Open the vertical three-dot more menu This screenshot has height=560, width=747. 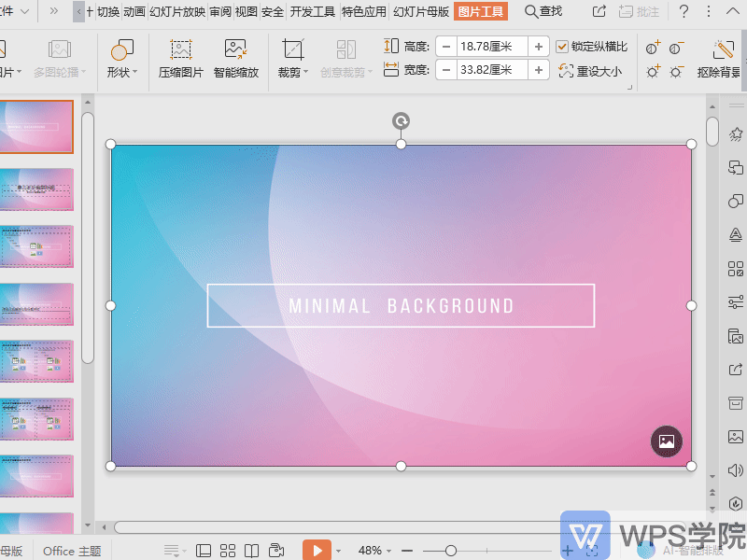click(x=709, y=11)
